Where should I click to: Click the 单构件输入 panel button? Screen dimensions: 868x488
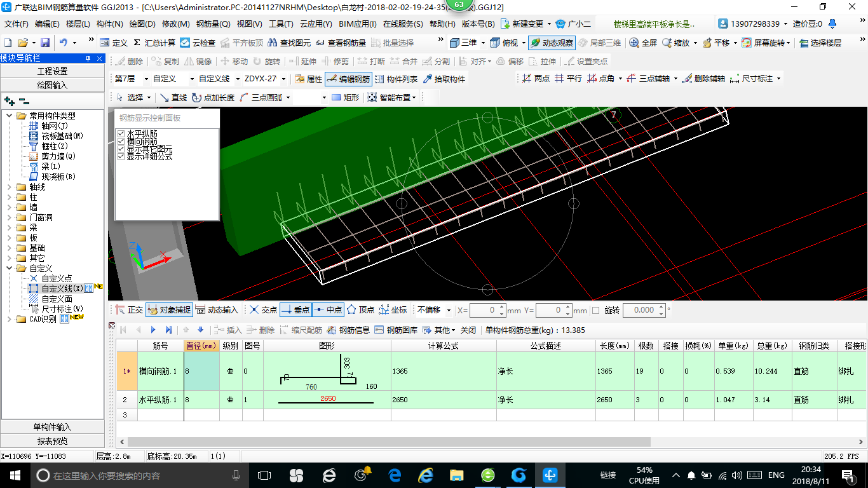tap(52, 427)
